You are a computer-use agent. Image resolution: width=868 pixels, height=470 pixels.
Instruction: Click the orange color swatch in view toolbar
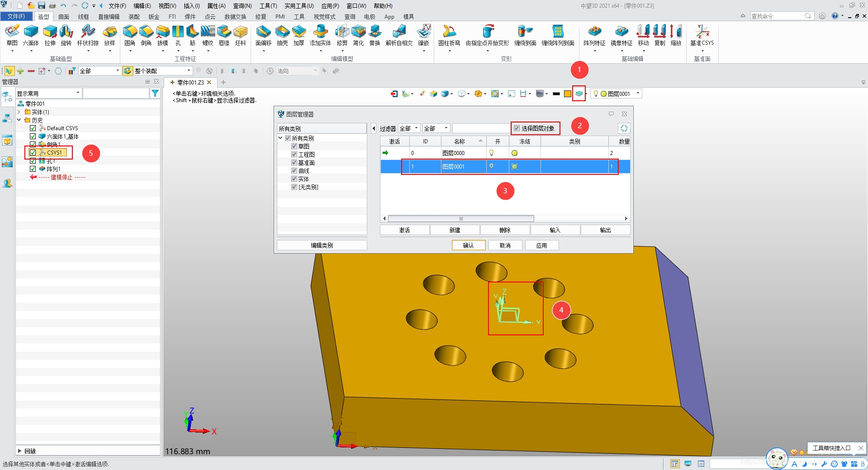pos(568,94)
